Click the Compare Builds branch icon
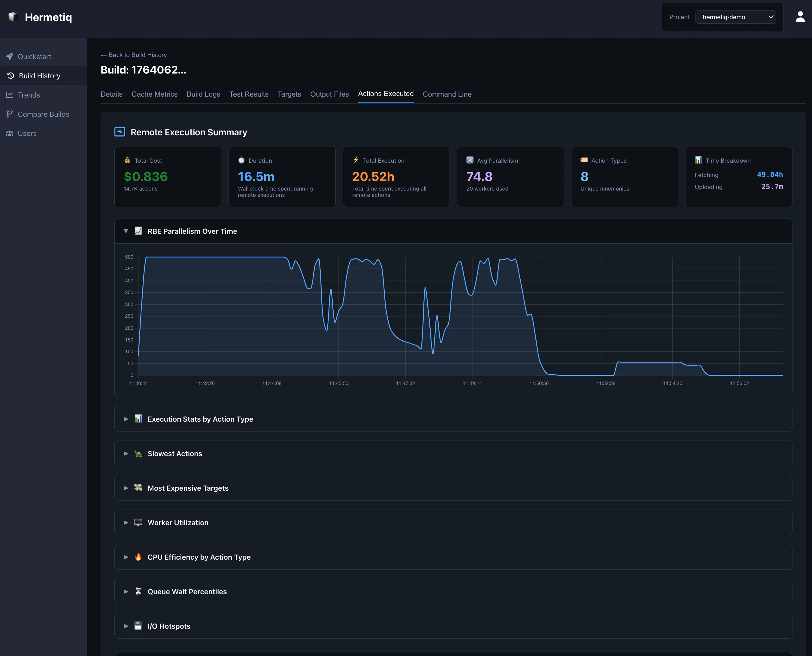Image resolution: width=812 pixels, height=656 pixels. (9, 114)
